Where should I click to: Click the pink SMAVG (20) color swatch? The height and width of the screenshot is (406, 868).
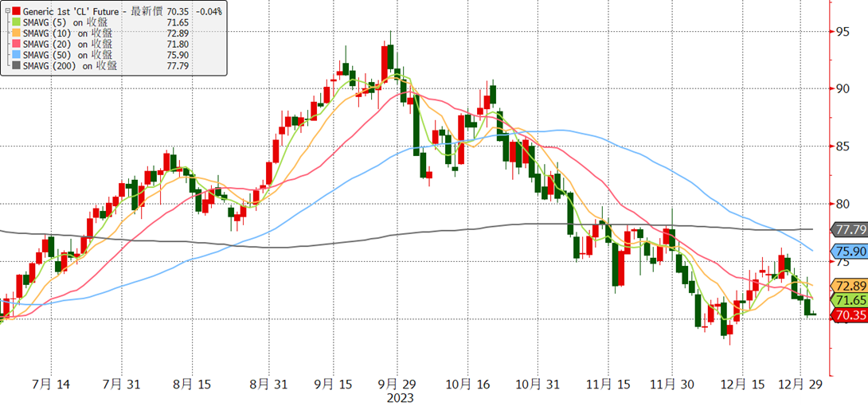pyautogui.click(x=15, y=44)
